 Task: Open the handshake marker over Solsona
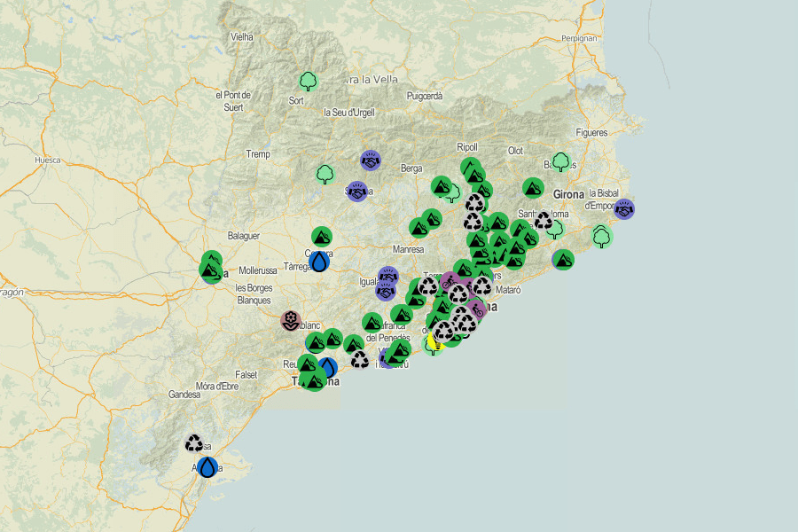point(357,191)
